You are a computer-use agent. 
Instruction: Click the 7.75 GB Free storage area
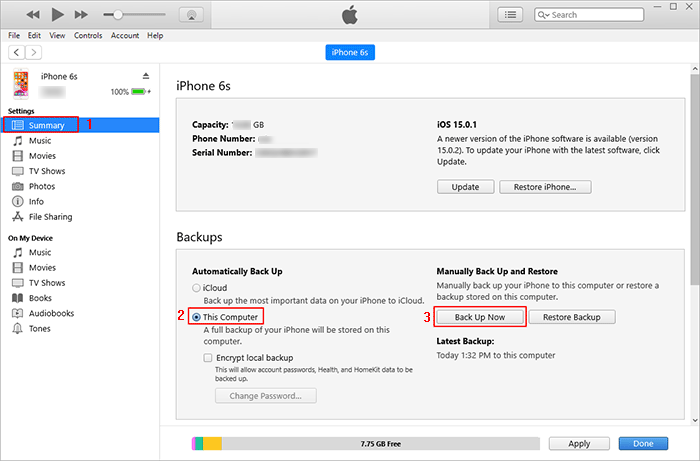[x=381, y=444]
